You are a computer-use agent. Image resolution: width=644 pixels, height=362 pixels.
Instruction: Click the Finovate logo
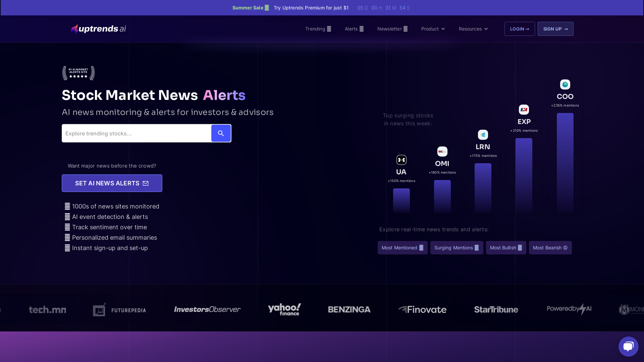point(422,309)
